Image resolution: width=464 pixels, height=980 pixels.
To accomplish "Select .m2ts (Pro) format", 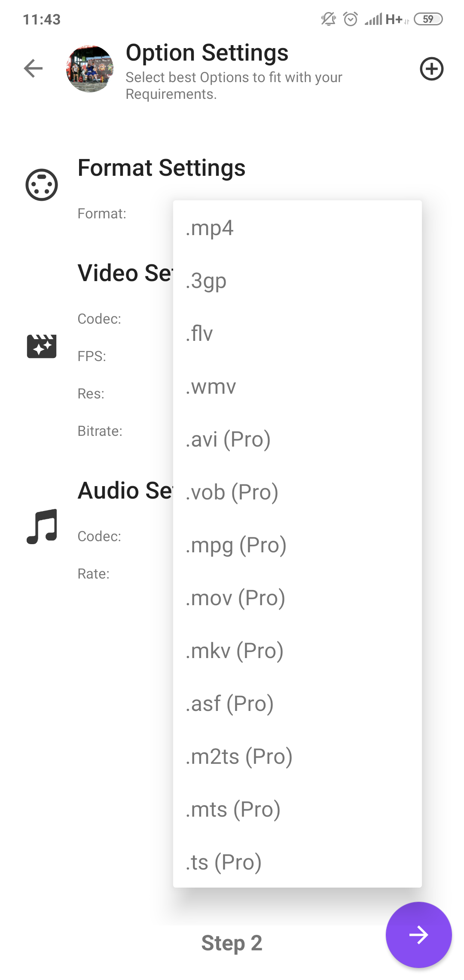I will tap(297, 756).
